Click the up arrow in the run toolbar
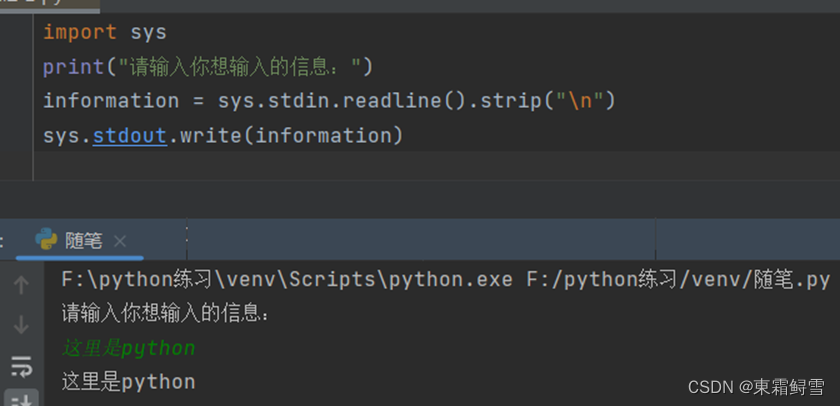The width and height of the screenshot is (840, 406). [21, 285]
